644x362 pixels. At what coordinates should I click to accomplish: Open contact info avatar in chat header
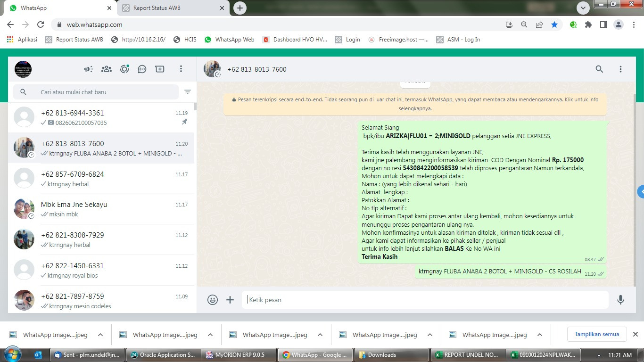coord(212,69)
